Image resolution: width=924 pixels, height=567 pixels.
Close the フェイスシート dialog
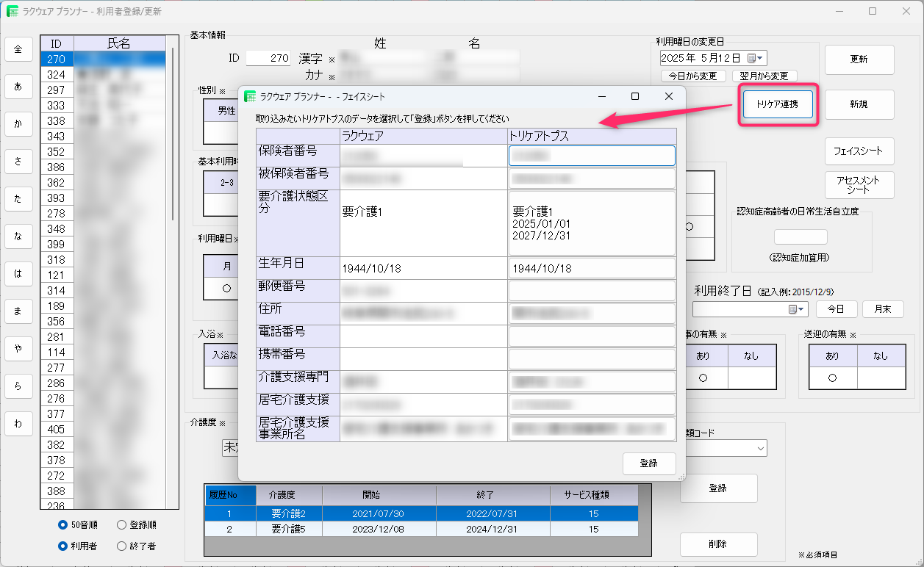(x=669, y=96)
